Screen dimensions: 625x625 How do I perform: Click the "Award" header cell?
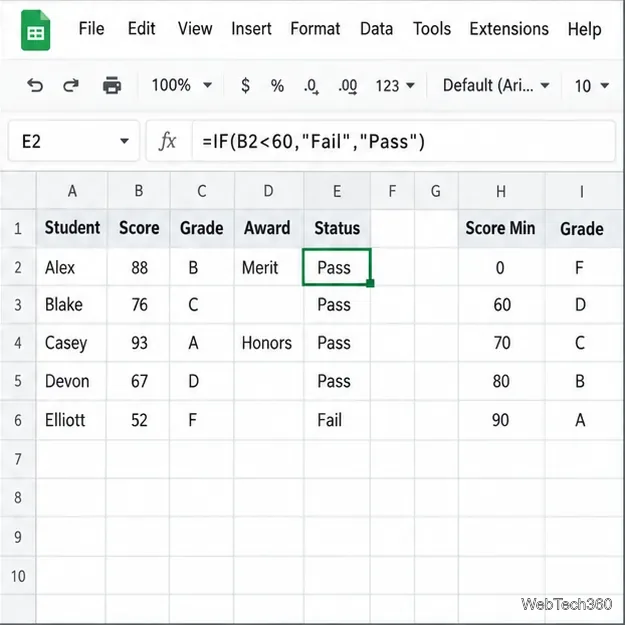click(269, 228)
